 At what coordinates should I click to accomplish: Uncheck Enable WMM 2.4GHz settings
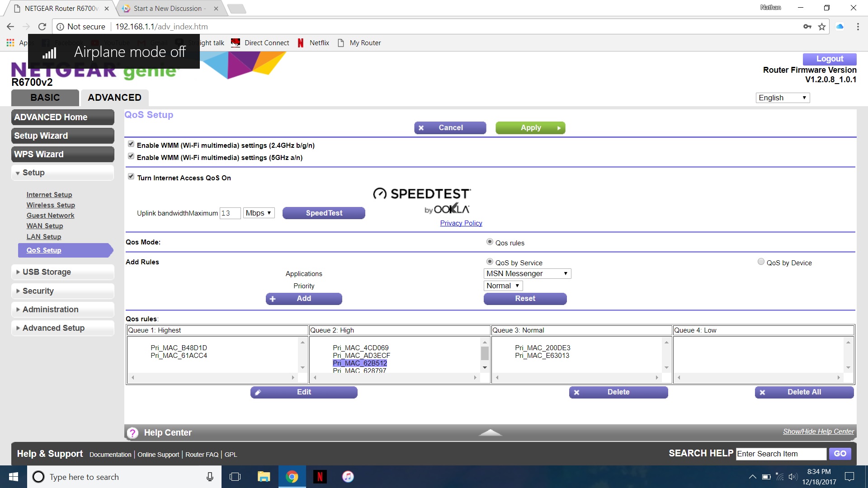tap(131, 144)
